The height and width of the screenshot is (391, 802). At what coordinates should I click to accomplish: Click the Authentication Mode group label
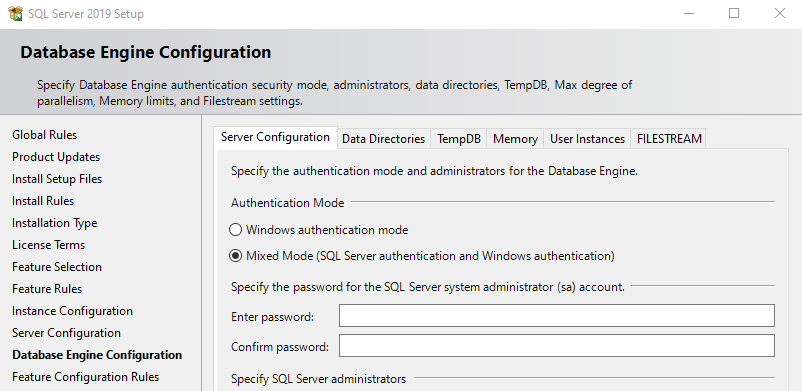pos(287,203)
